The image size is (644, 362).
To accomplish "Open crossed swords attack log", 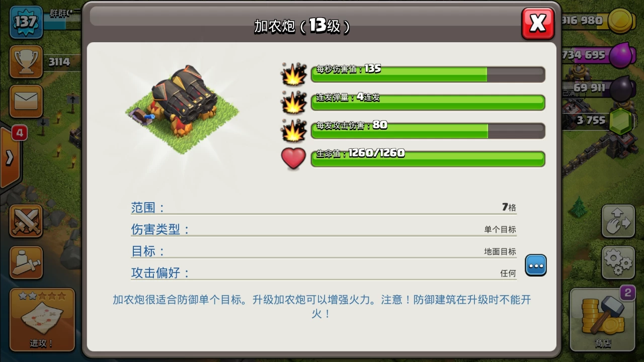I will click(26, 220).
